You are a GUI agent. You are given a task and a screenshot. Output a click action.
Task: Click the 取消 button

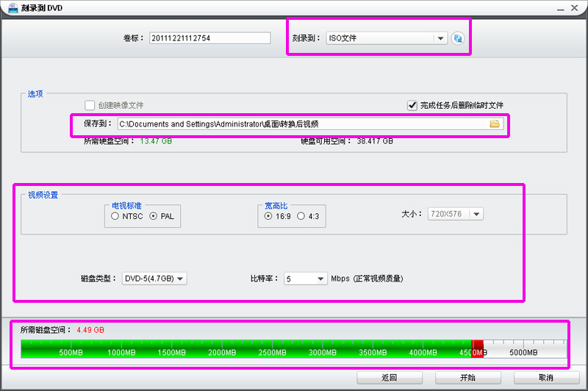[x=546, y=378]
